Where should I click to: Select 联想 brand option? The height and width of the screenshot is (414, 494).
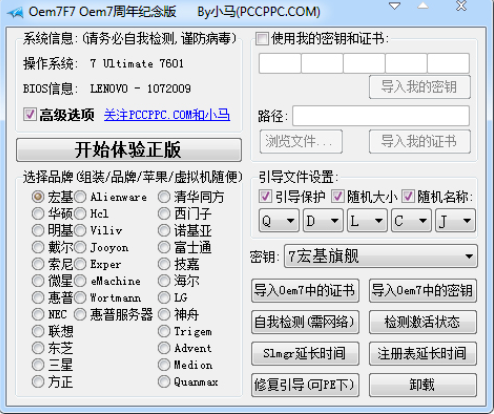38,331
